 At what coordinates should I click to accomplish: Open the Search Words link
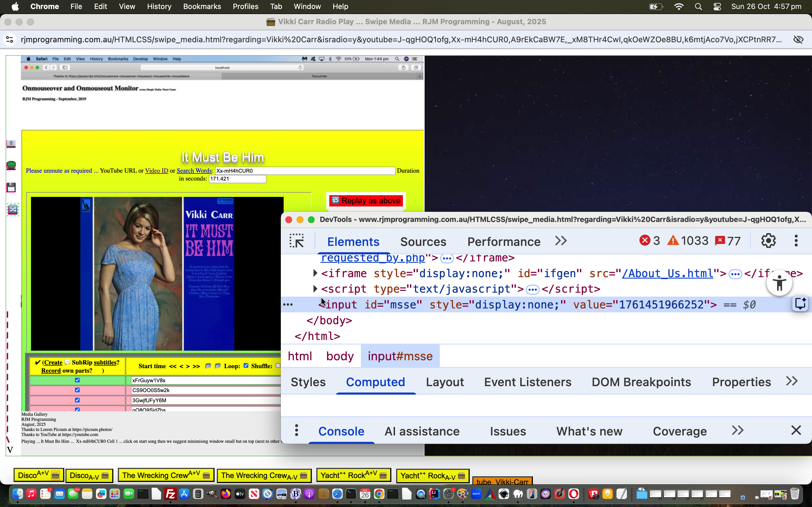click(x=194, y=170)
